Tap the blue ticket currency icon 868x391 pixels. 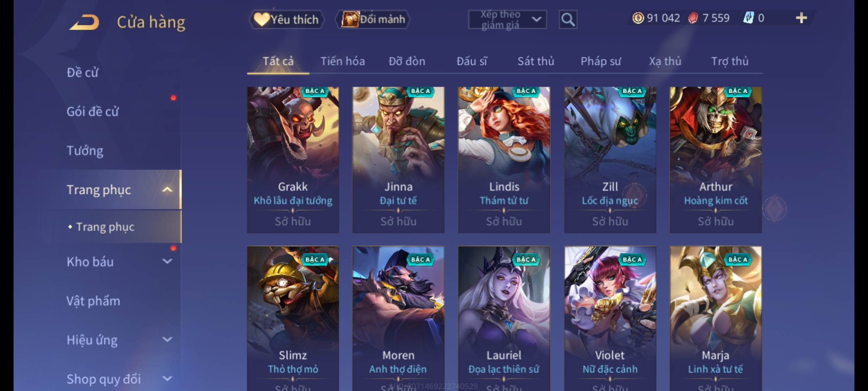pos(748,18)
